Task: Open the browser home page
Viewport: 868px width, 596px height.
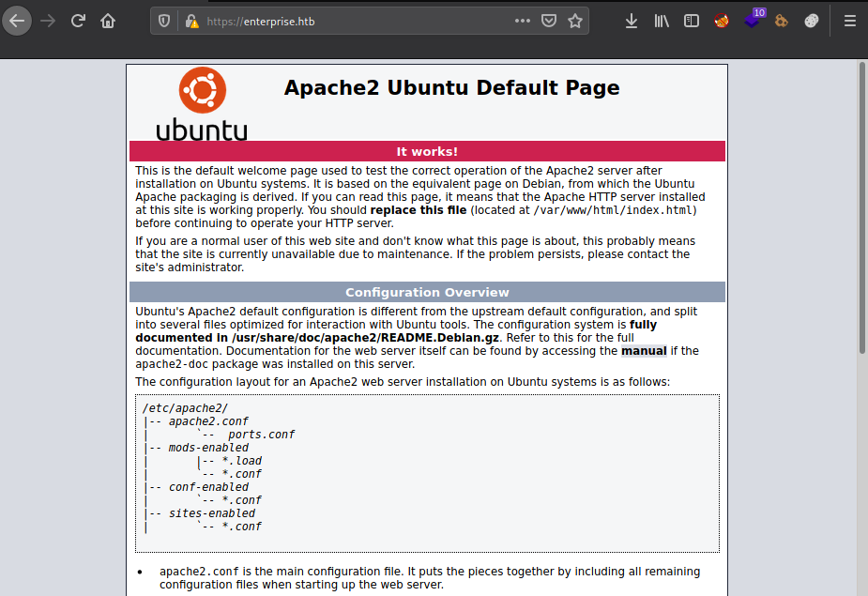Action: (x=108, y=21)
